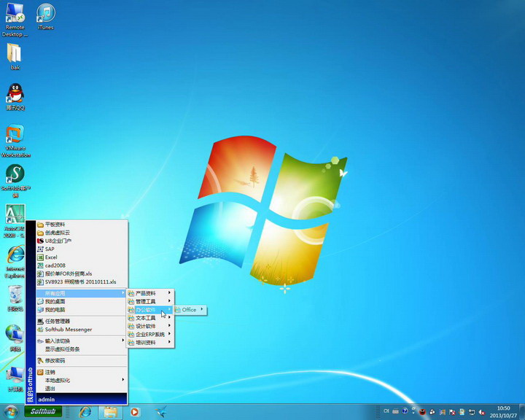Click the green Softhub taskbar button

click(42, 412)
